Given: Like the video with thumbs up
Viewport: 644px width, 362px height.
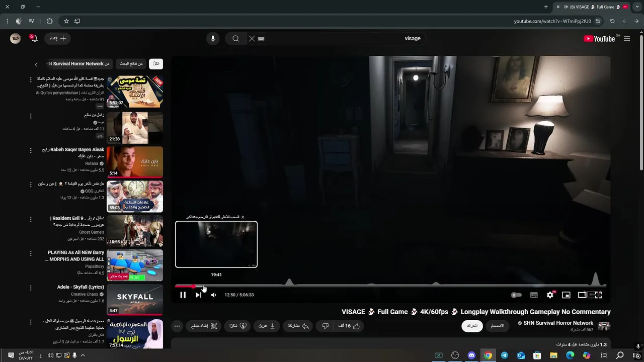Looking at the screenshot, I should click(349, 326).
